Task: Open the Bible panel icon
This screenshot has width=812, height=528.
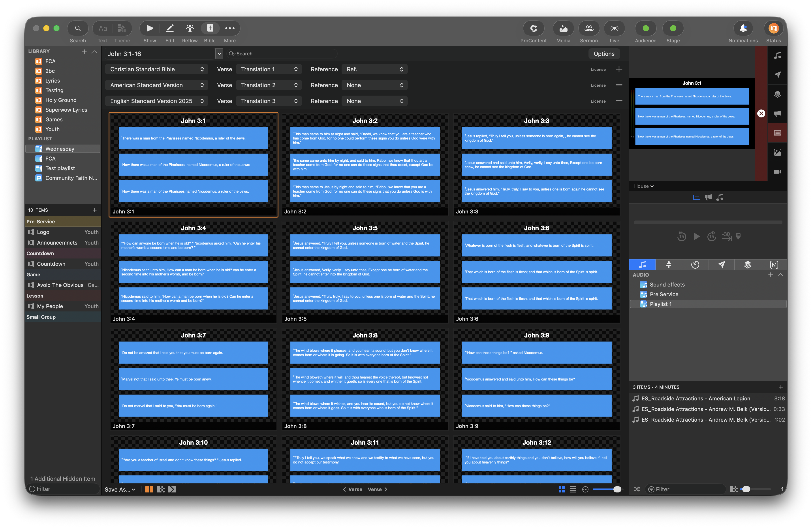Action: tap(210, 28)
